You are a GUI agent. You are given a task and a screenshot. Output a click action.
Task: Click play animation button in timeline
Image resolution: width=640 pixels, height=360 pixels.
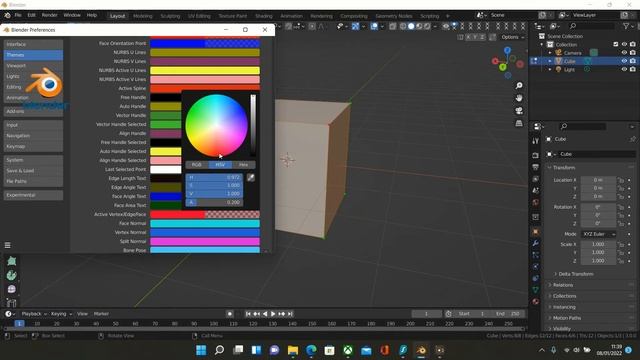273,313
